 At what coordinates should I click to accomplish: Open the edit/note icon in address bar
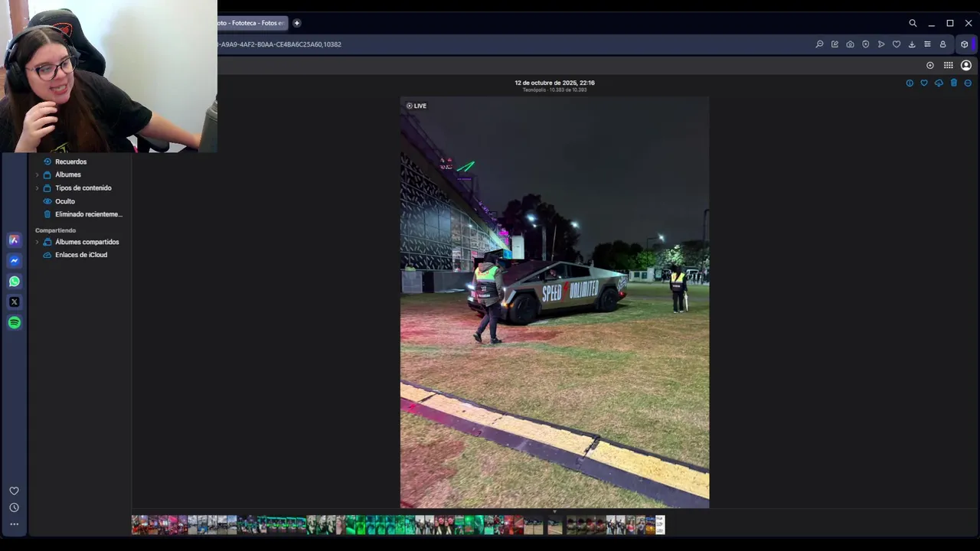click(835, 44)
